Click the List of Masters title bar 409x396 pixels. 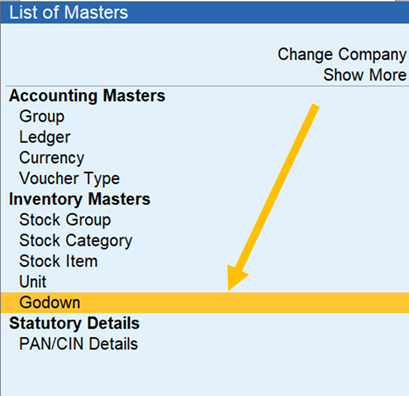(x=205, y=12)
